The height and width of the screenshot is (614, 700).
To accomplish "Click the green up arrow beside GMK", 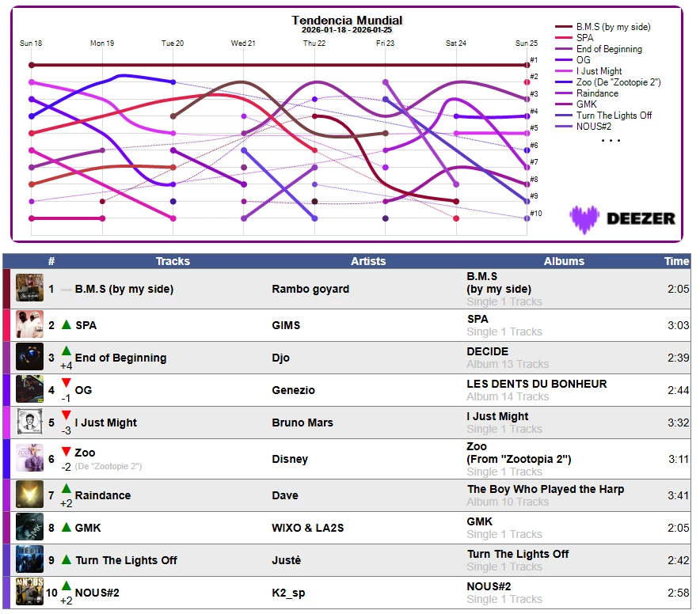I will pos(66,527).
